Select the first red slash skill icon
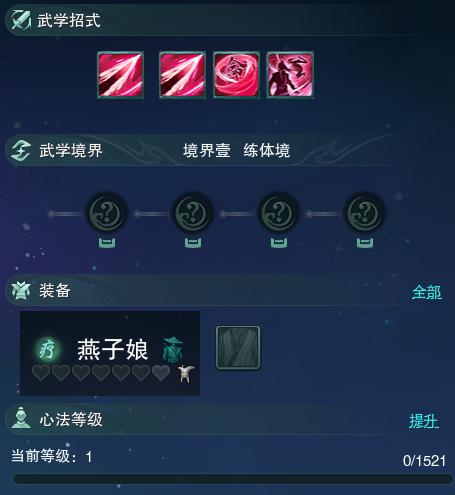Viewport: 455px width, 495px height. point(120,75)
